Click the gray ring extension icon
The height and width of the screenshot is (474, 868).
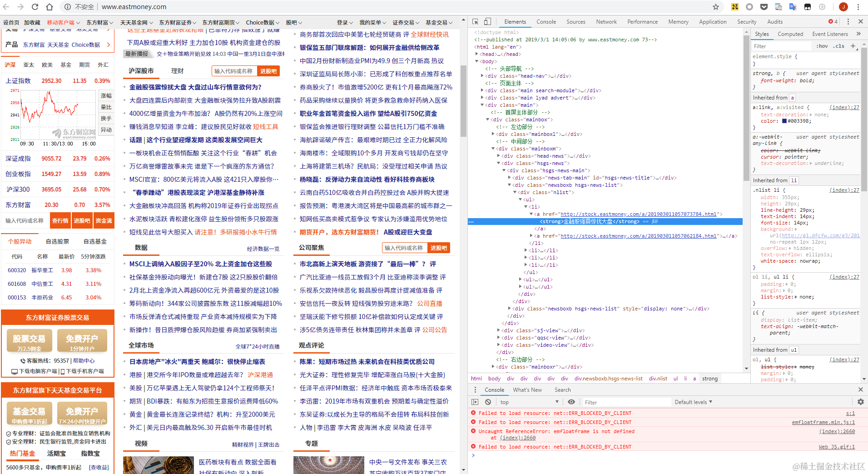(x=749, y=7)
